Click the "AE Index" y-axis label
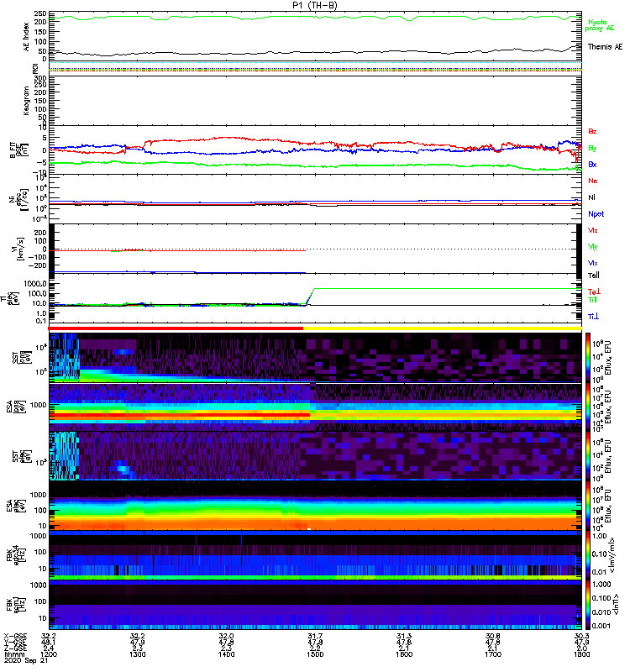 pyautogui.click(x=27, y=37)
